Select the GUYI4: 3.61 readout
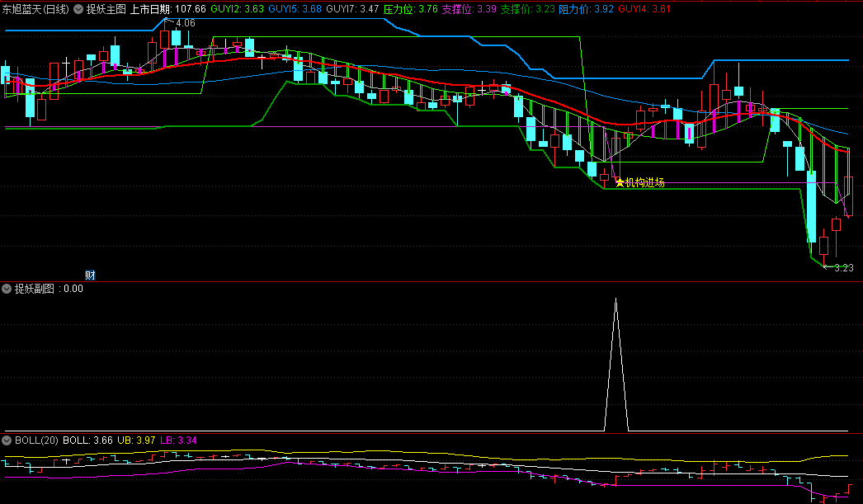This screenshot has height=504, width=863. click(644, 9)
